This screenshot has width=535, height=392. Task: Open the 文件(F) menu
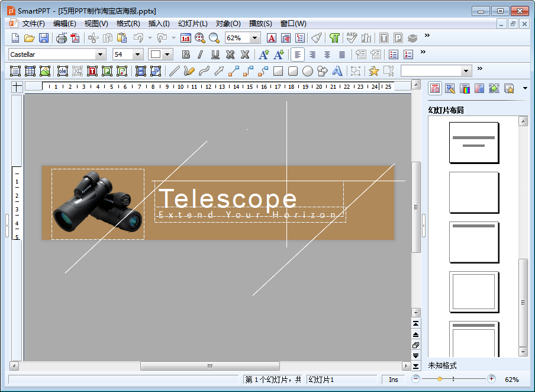click(33, 24)
